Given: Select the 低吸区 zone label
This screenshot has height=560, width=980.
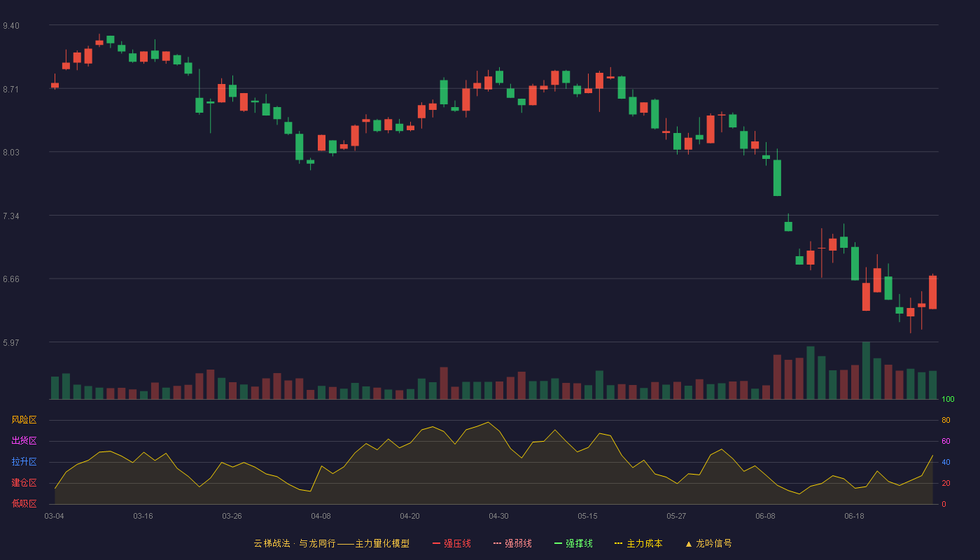Looking at the screenshot, I should (x=24, y=503).
